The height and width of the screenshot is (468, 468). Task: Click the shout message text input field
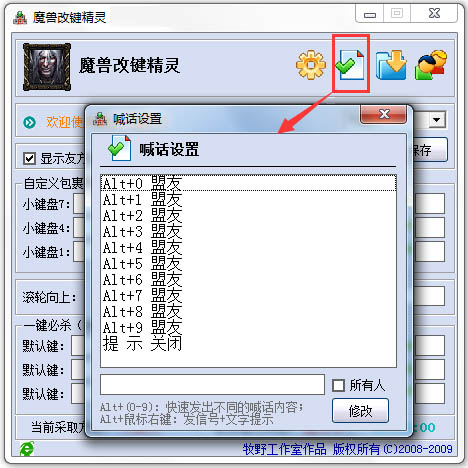pyautogui.click(x=212, y=384)
